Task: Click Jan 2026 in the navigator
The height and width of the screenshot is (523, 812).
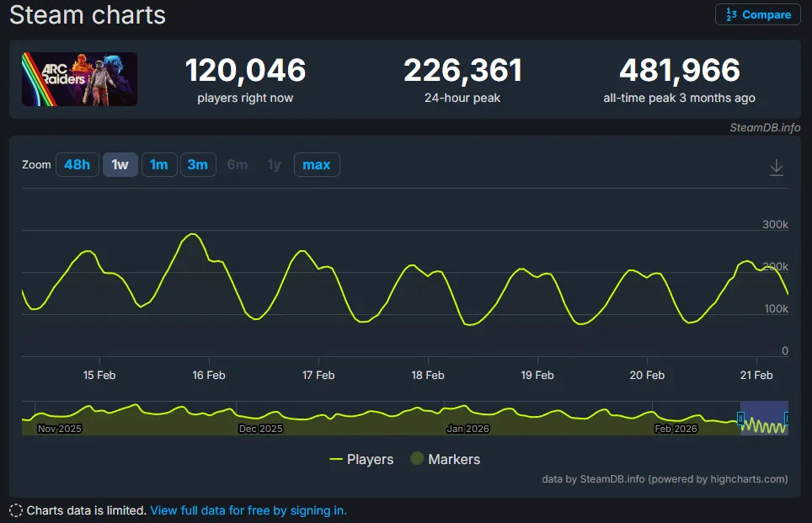Action: point(467,429)
